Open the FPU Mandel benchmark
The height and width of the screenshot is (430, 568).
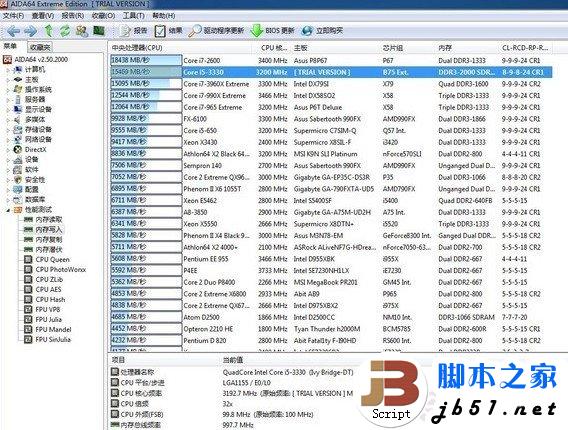tap(53, 329)
